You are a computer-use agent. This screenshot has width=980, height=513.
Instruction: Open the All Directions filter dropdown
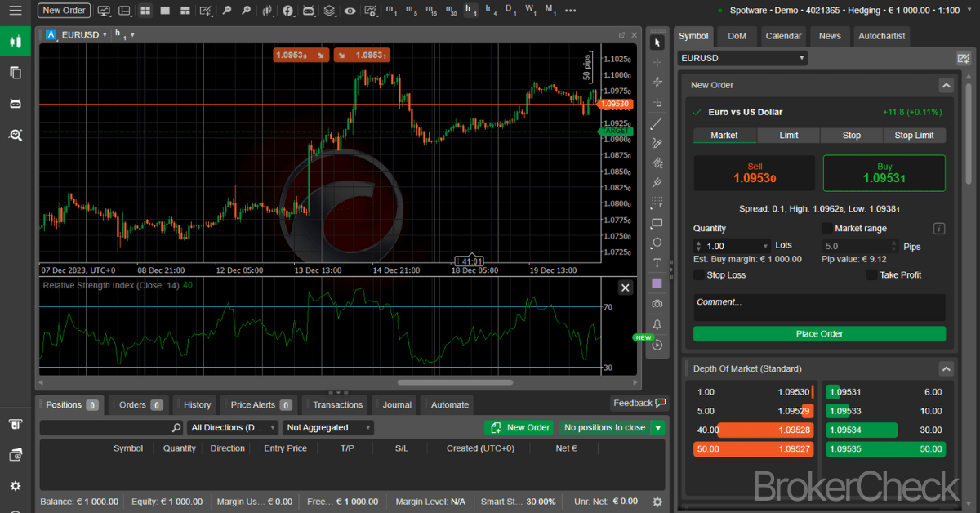[x=233, y=427]
